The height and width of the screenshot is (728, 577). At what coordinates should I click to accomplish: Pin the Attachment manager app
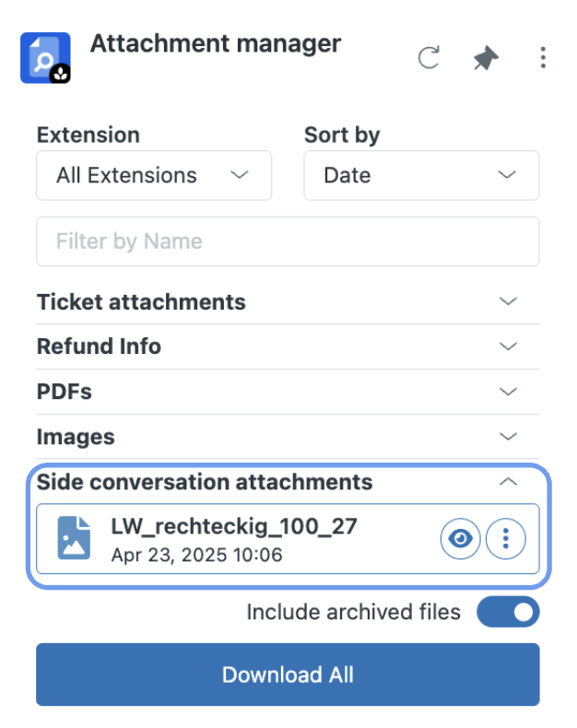coord(486,58)
